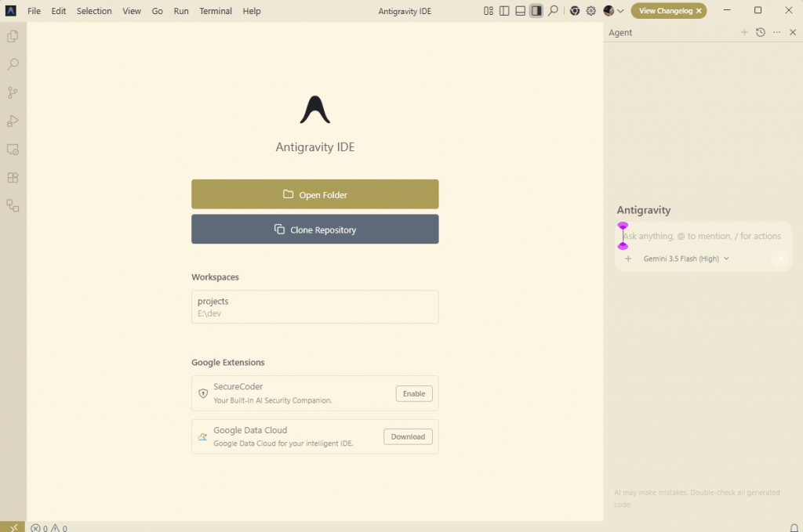
Task: Click the send arrow in agent input
Action: [779, 259]
